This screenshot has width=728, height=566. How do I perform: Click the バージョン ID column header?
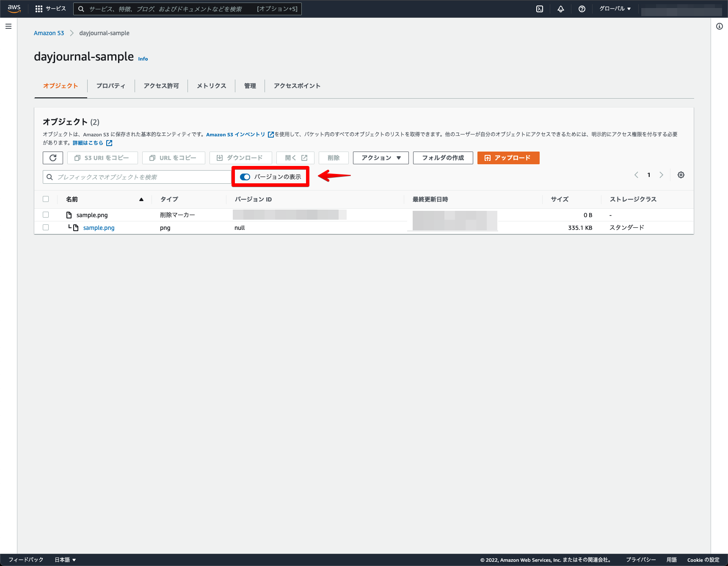[x=253, y=199]
